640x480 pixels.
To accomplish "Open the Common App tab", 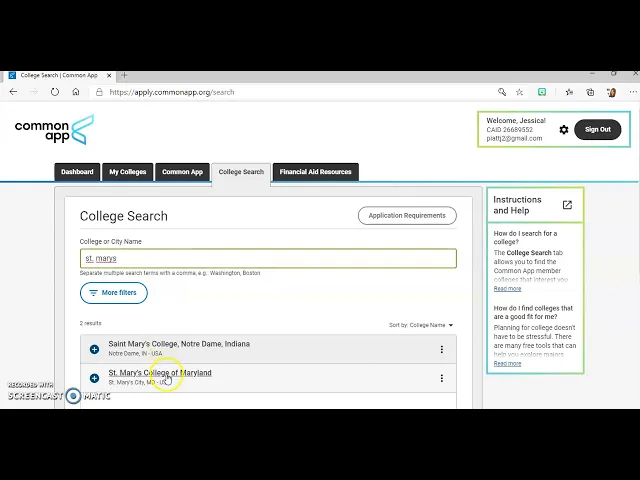I will pyautogui.click(x=182, y=172).
